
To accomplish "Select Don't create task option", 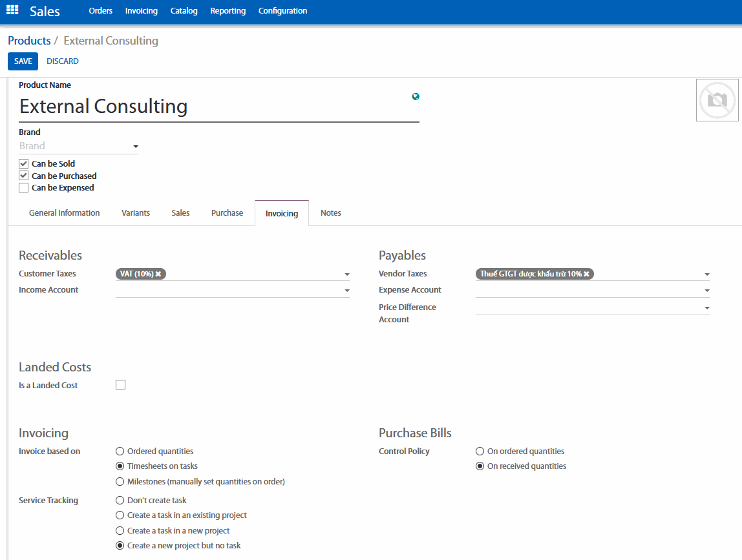I will (x=120, y=501).
